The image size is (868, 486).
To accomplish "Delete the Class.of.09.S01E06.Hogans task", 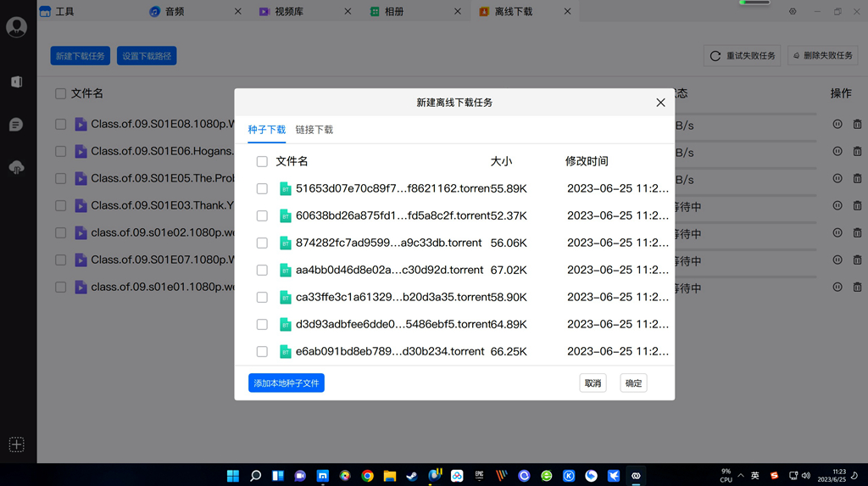I will 858,151.
